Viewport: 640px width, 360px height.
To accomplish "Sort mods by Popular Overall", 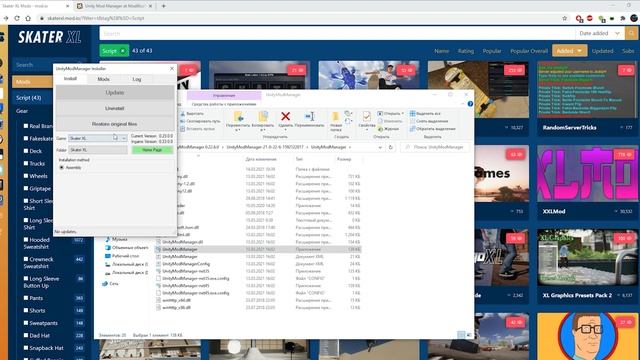I will pyautogui.click(x=529, y=51).
